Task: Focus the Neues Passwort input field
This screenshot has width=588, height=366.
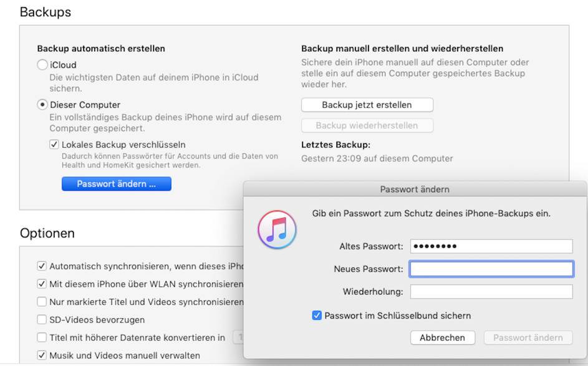Action: 491,269
